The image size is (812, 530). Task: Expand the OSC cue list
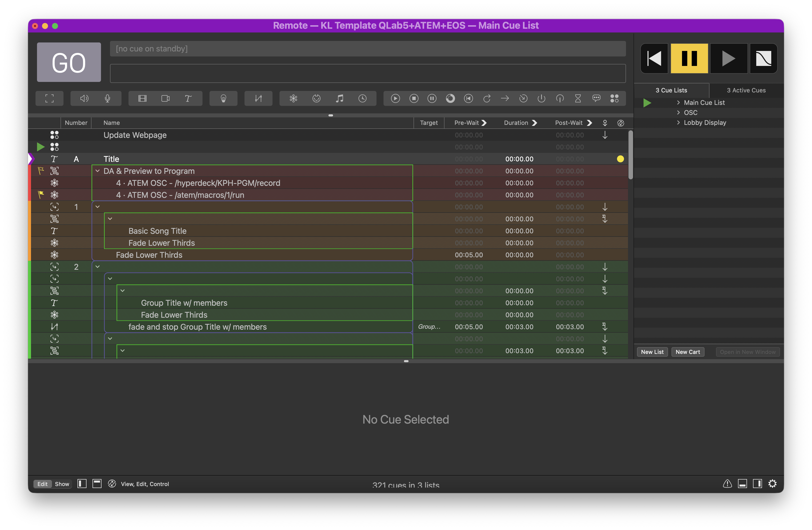tap(678, 112)
